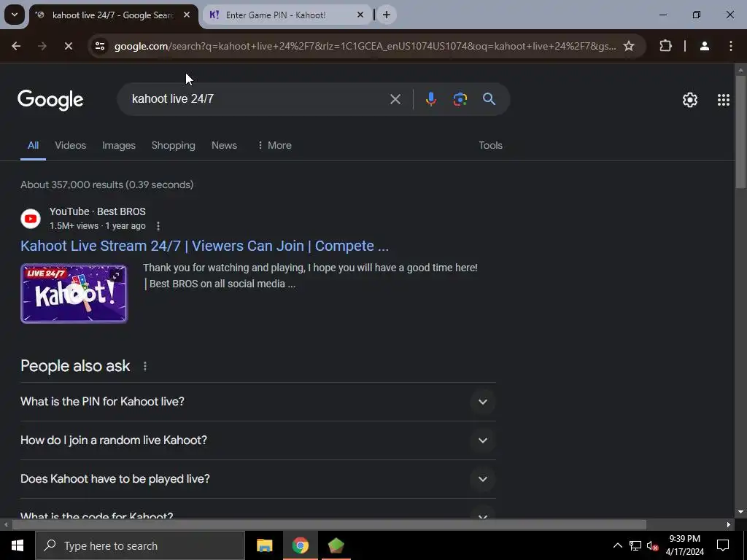The image size is (747, 560).
Task: Bookmark this page with the star icon
Action: pos(629,46)
